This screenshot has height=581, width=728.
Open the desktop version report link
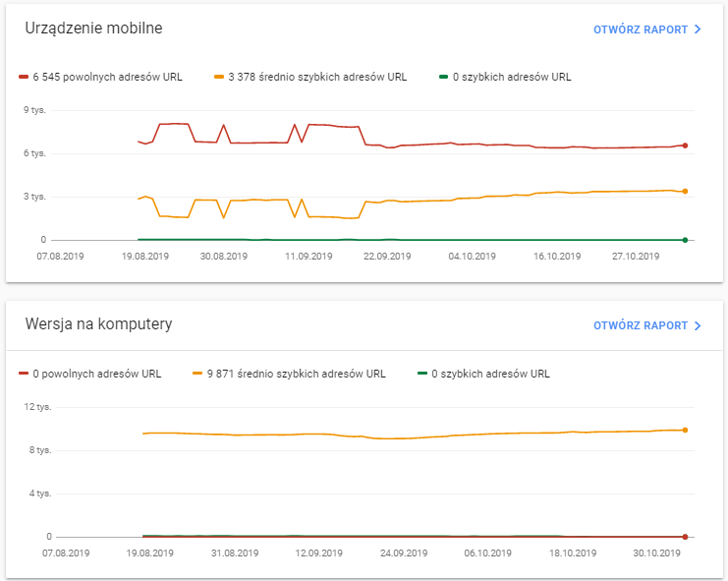[640, 325]
